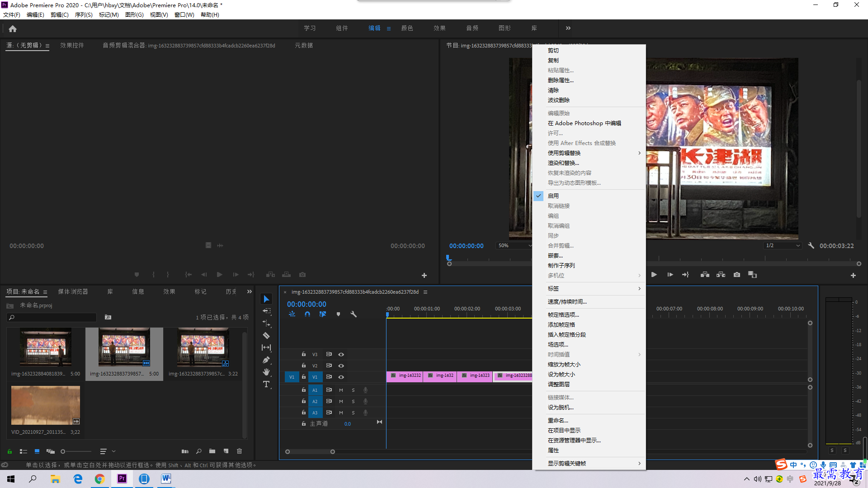Viewport: 868px width, 488px height.
Task: Expand 使用剪辑替换 submenu
Action: 589,153
